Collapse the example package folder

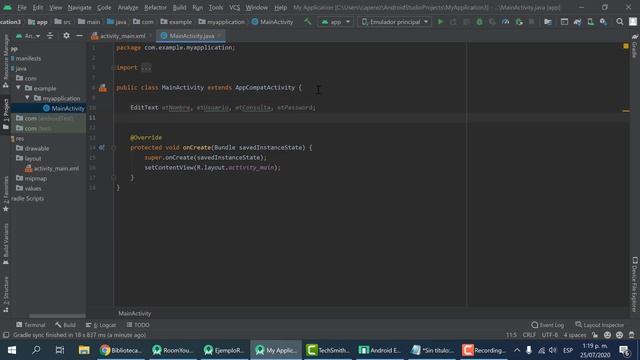(18, 88)
